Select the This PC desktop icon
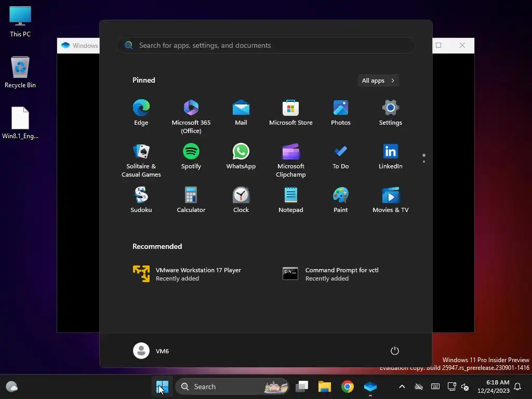 [20, 21]
